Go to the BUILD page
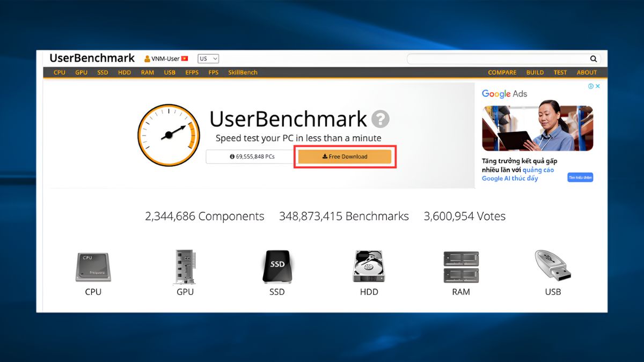The width and height of the screenshot is (644, 362). tap(535, 72)
